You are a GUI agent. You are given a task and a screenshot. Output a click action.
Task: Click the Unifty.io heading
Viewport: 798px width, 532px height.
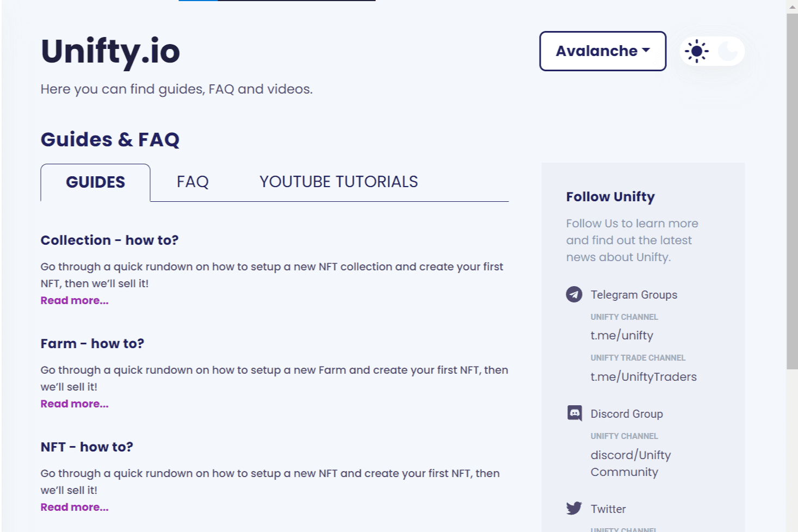pos(110,51)
